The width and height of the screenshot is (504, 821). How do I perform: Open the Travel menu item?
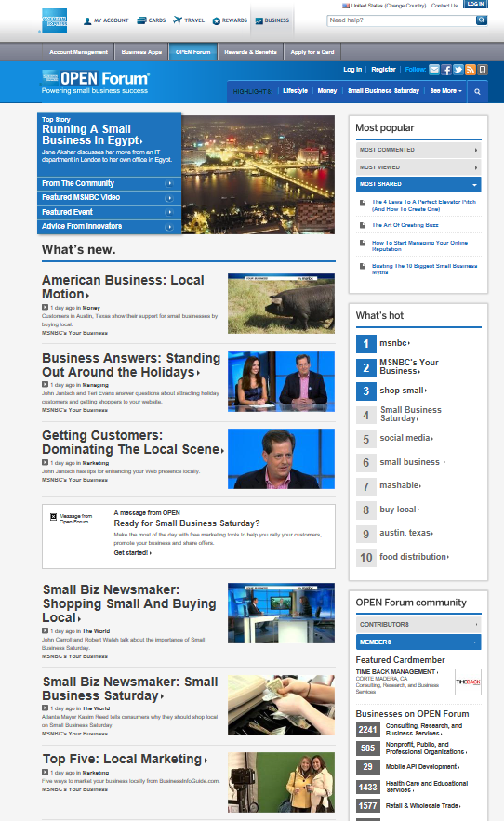coord(189,20)
